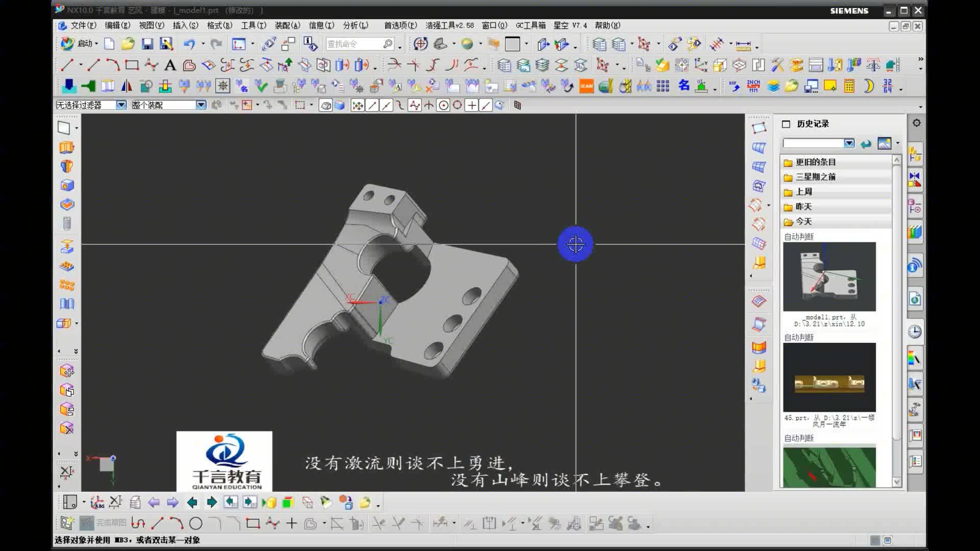Click the Point (plus) tool in the sketch toolbar
Image resolution: width=980 pixels, height=551 pixels.
[x=291, y=523]
